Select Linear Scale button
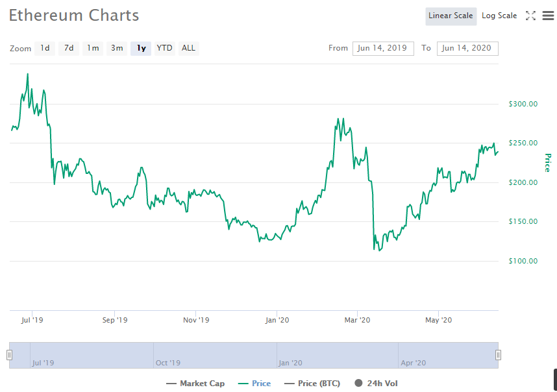The image size is (557, 392). [451, 16]
